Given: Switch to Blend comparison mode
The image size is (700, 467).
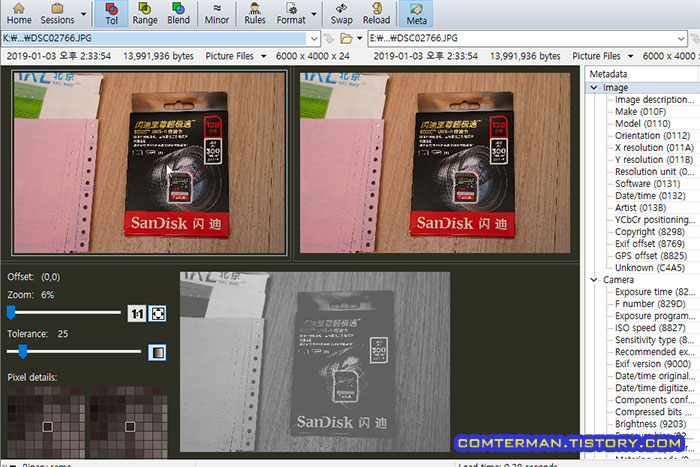Looking at the screenshot, I should [x=178, y=14].
